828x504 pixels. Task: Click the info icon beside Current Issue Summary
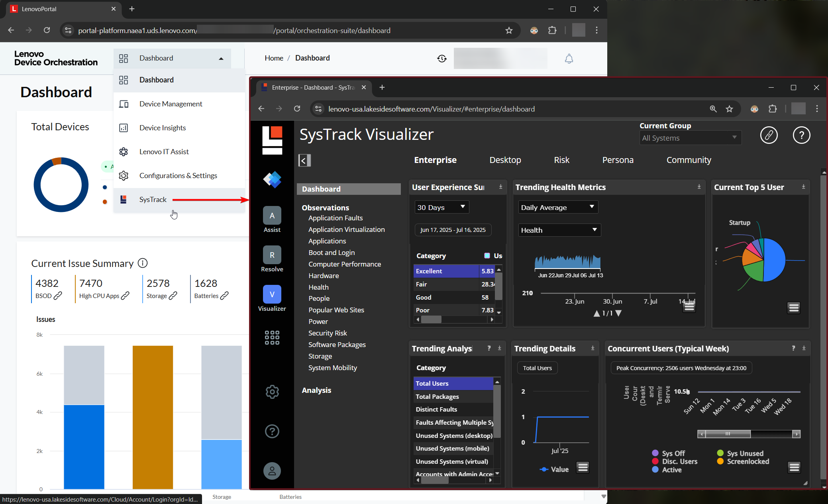pos(142,263)
